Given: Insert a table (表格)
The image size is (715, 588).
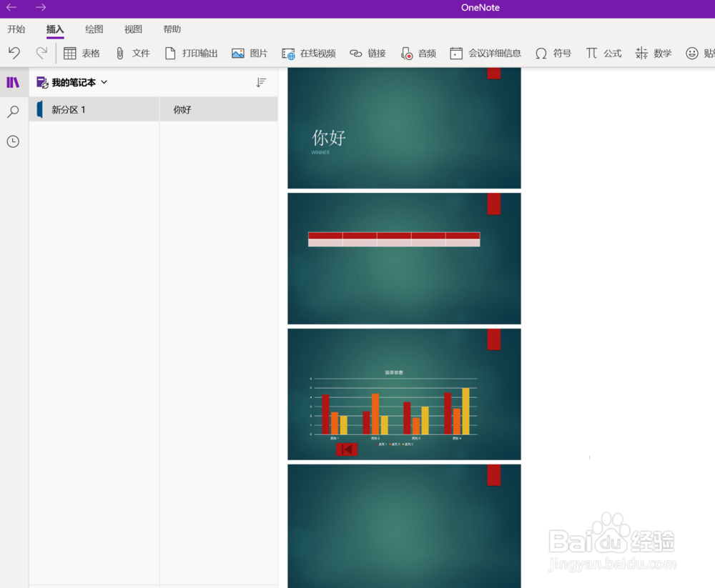Looking at the screenshot, I should point(82,54).
